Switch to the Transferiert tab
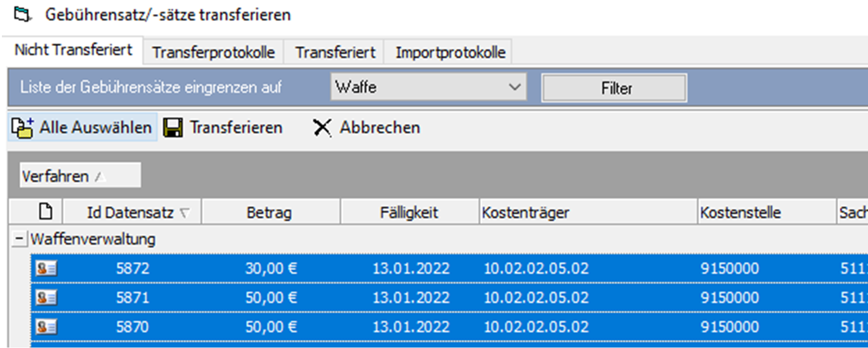Screen dimensions: 868x348 pyautogui.click(x=335, y=52)
